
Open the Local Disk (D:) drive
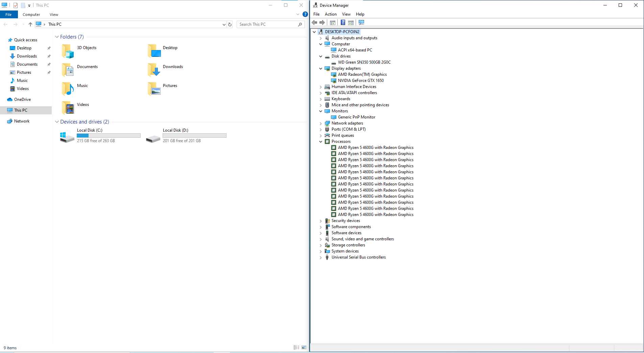pyautogui.click(x=175, y=130)
